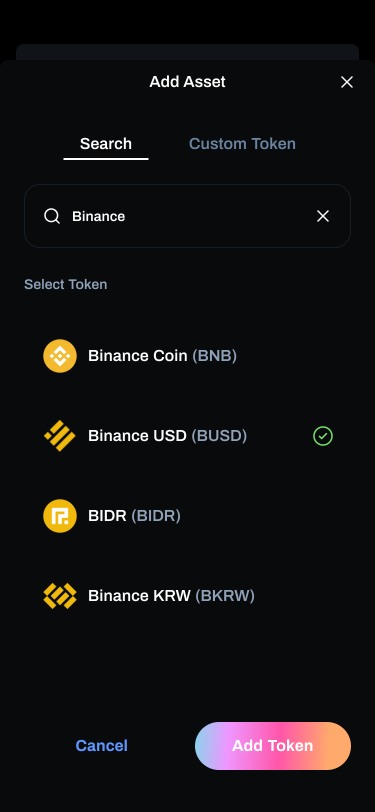Select the Search tab
375x812 pixels.
[106, 143]
